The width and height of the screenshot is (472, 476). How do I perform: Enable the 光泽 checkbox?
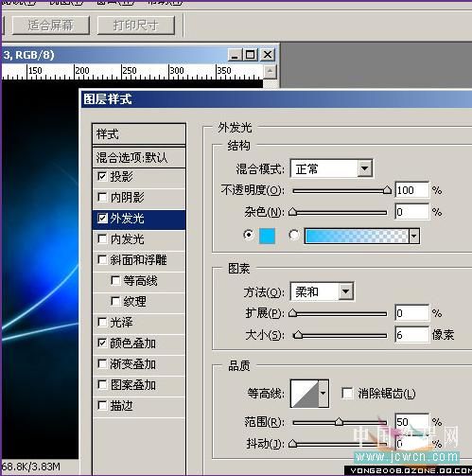point(102,322)
